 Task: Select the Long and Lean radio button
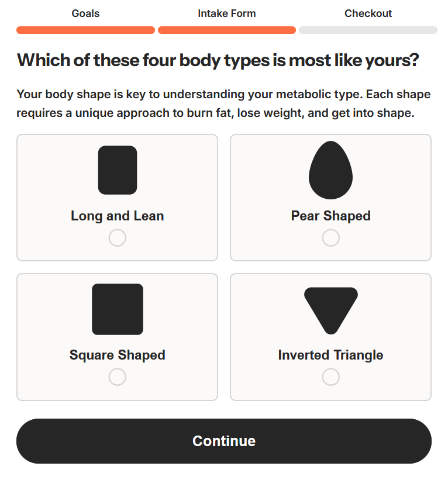[118, 238]
